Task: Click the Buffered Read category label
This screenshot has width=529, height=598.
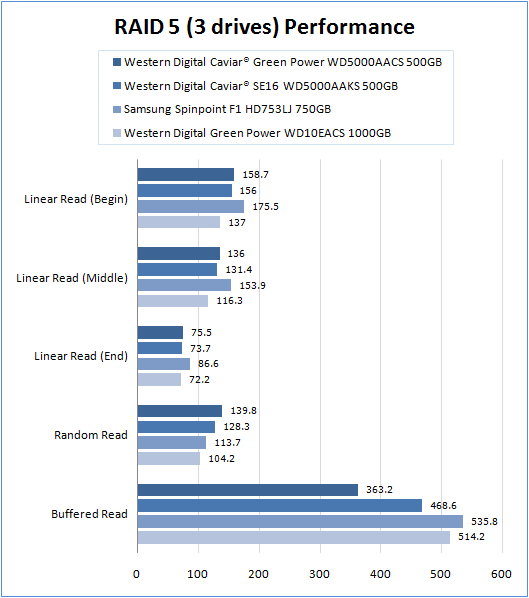Action: tap(89, 514)
